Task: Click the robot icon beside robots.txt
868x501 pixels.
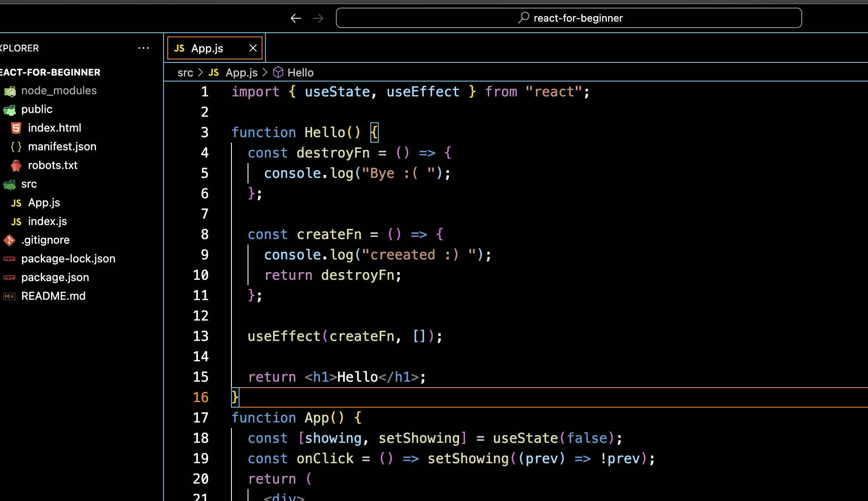Action: pyautogui.click(x=16, y=165)
